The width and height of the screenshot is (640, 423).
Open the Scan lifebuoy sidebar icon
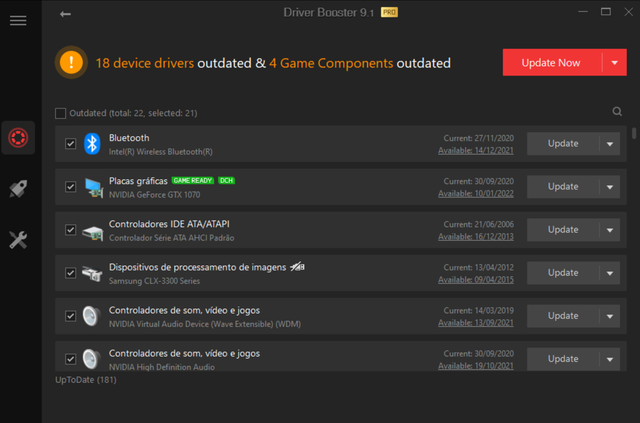pos(18,138)
